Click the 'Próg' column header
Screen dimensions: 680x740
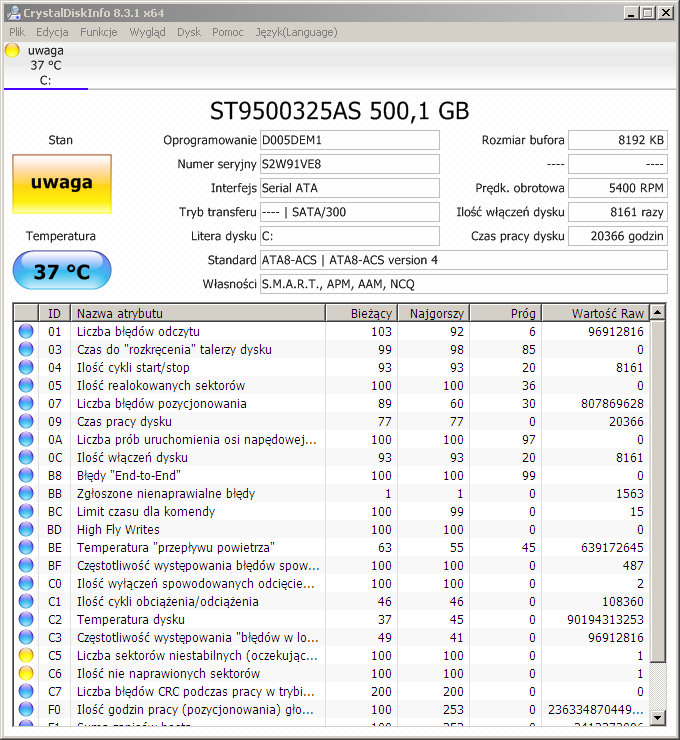tap(505, 313)
